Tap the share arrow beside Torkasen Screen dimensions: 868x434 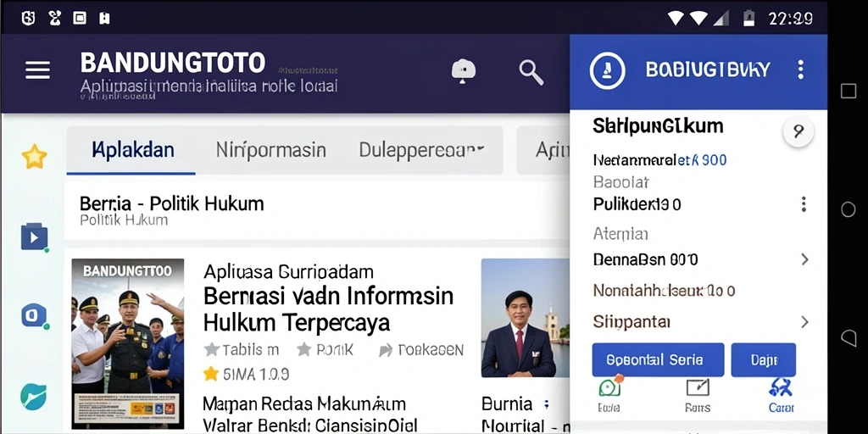(386, 350)
